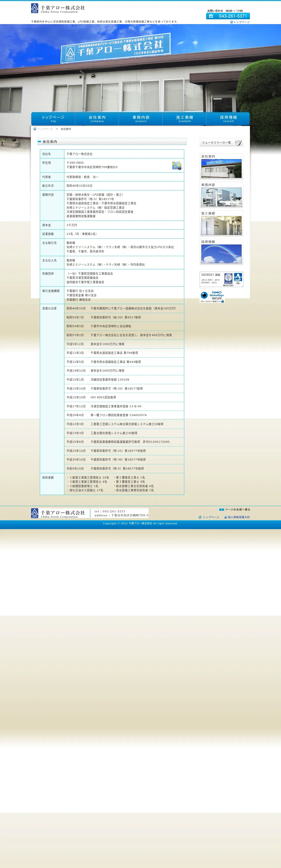Open the トップページ top navigation tab
The image size is (281, 868).
pos(53,119)
